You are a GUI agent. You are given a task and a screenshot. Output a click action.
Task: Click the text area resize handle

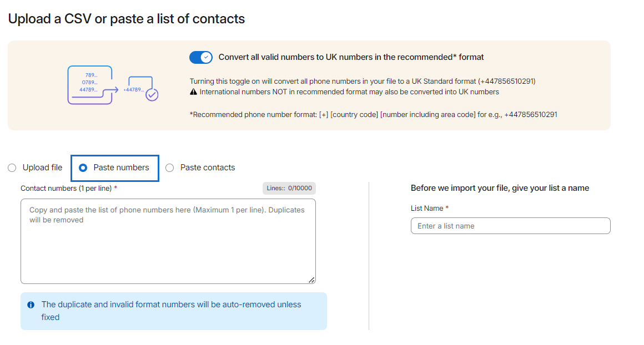tap(311, 280)
